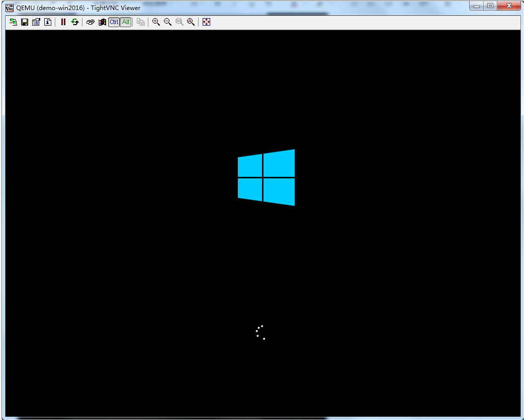Reset zoom to 100 percent
Screen dimensions: 524x420
tap(180, 22)
